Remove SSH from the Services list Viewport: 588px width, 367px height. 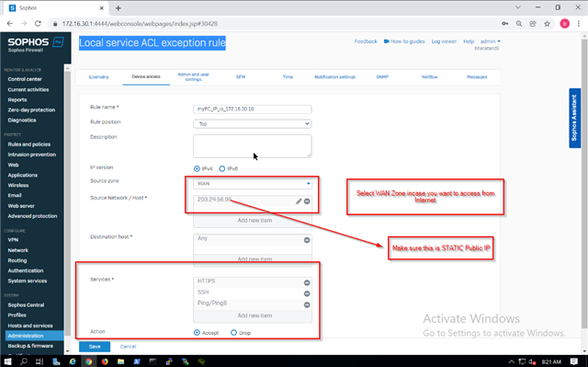[307, 293]
